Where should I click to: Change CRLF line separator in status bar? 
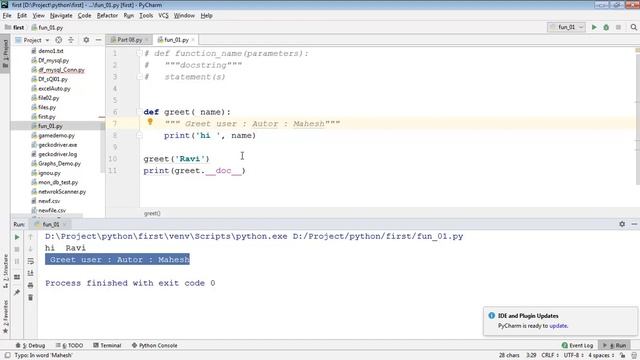pyautogui.click(x=550, y=356)
